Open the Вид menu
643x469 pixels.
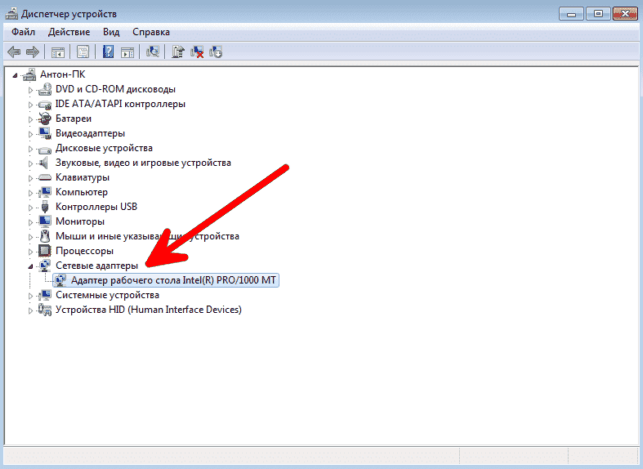111,32
